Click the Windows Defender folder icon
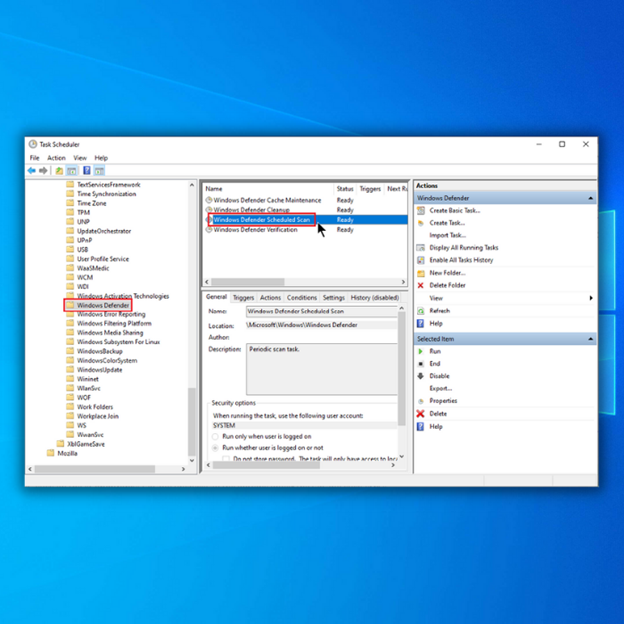Viewport: 624px width, 624px height. coord(70,305)
